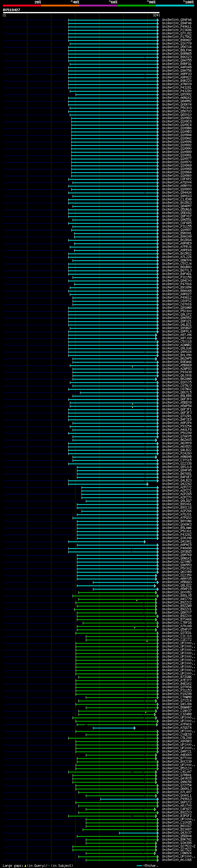Select the UniRef100_Q41961 label
The width and height of the screenshot is (197, 868).
click(177, 542)
